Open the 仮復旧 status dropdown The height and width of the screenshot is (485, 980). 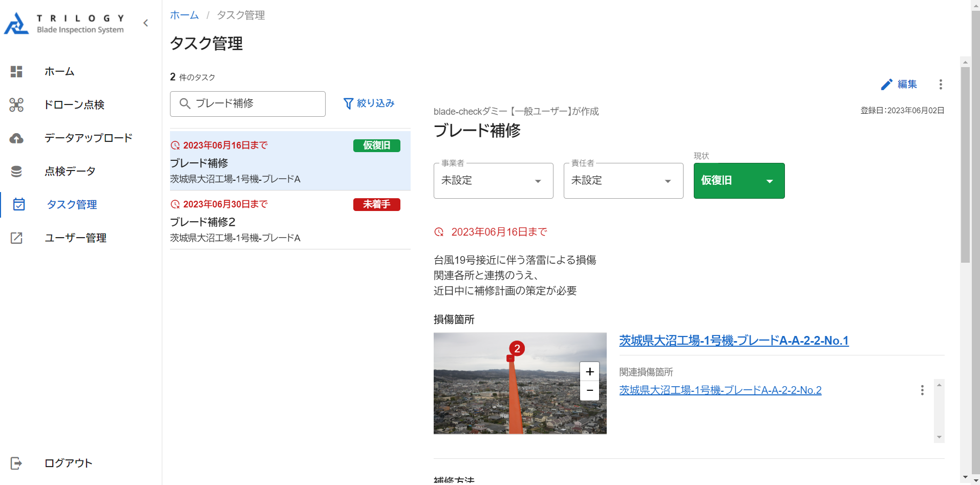739,181
